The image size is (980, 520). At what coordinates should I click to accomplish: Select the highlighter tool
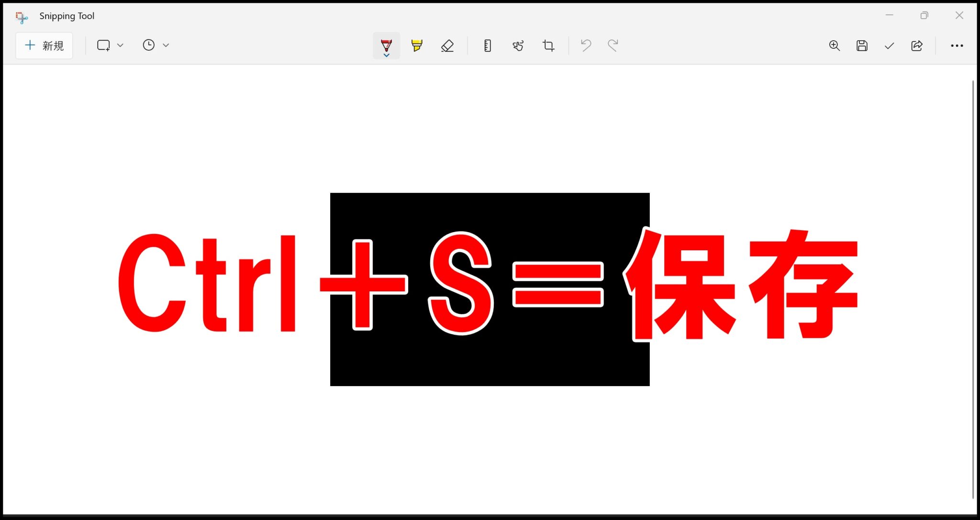[416, 45]
